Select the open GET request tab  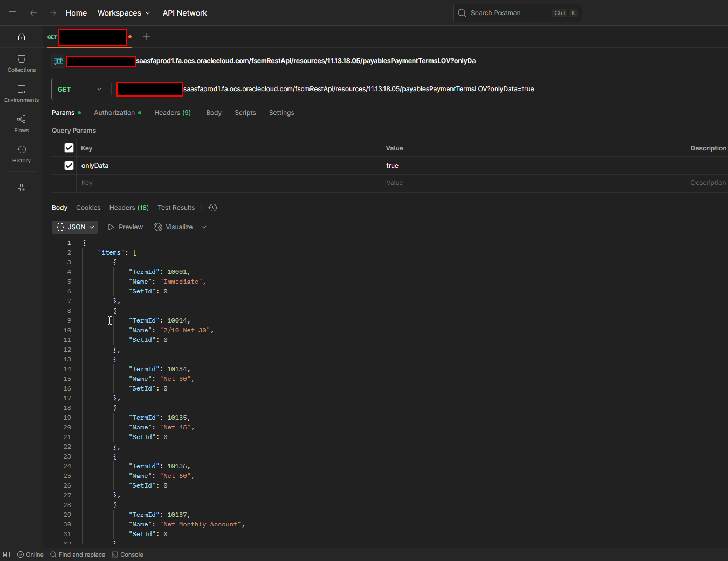point(89,37)
